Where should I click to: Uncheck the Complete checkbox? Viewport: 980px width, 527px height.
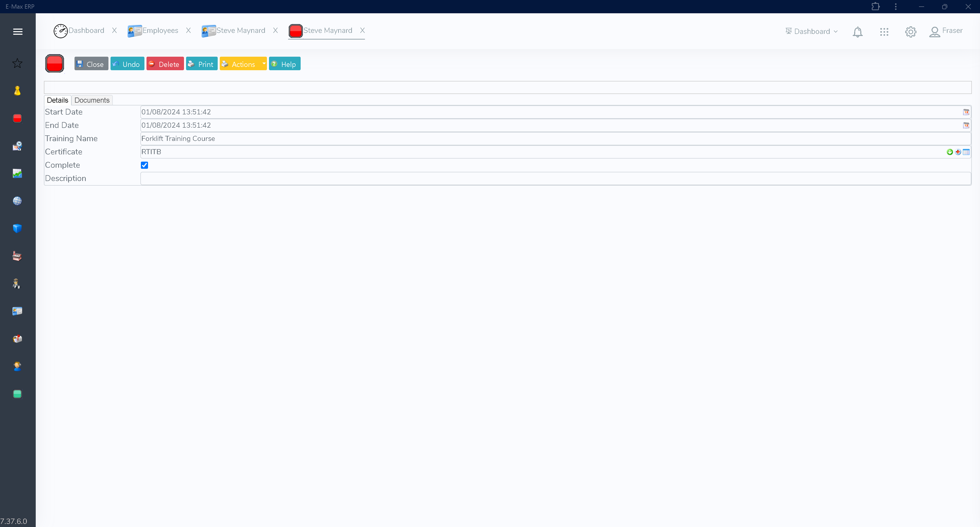[x=144, y=165]
